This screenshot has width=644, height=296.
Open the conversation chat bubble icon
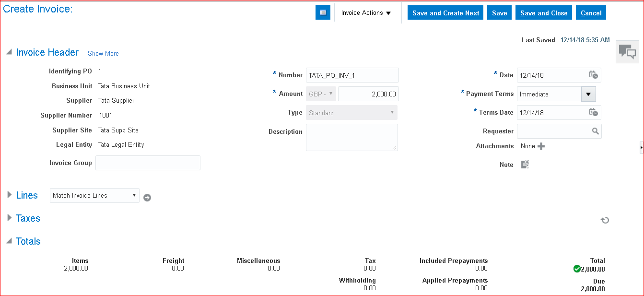627,51
